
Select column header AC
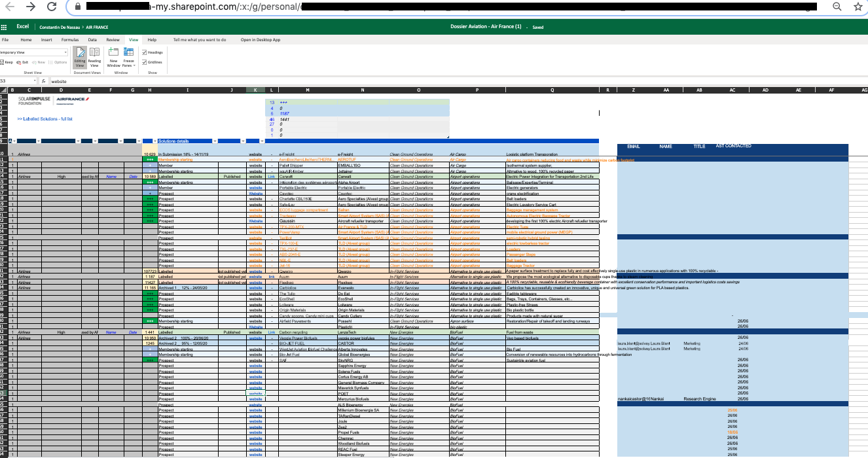click(732, 90)
